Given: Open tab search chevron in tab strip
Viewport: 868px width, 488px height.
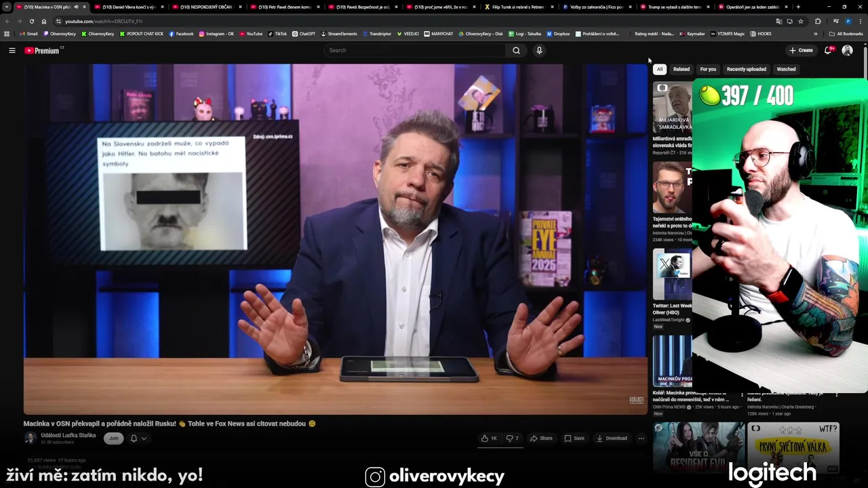Looking at the screenshot, I should tap(7, 7).
